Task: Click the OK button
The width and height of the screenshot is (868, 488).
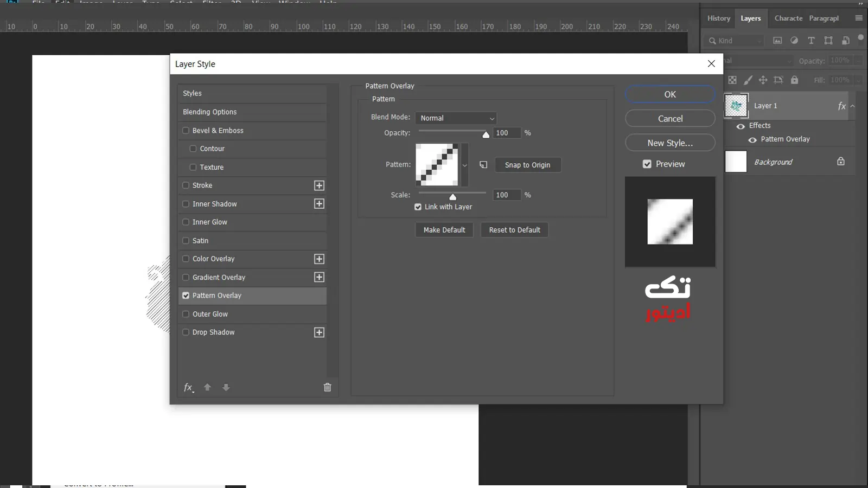Action: pyautogui.click(x=670, y=94)
